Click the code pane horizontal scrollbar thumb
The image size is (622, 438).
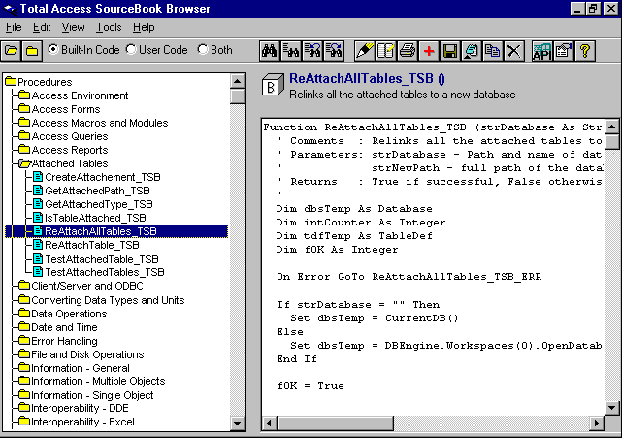point(336,423)
